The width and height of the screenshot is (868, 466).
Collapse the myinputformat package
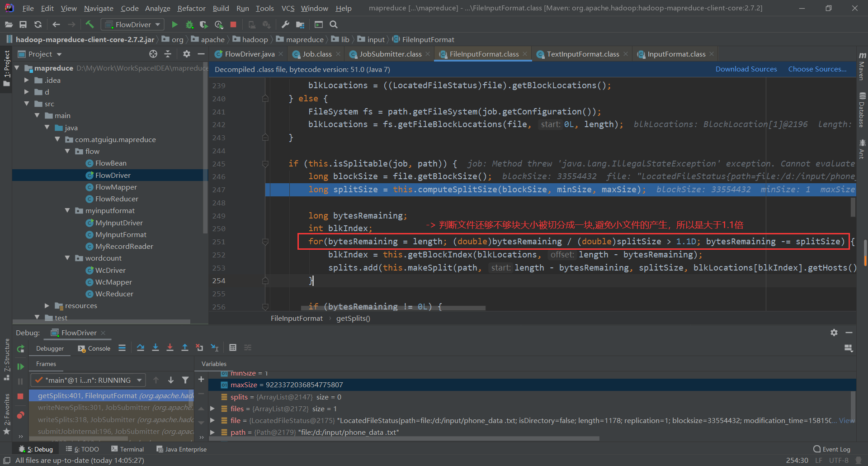67,210
